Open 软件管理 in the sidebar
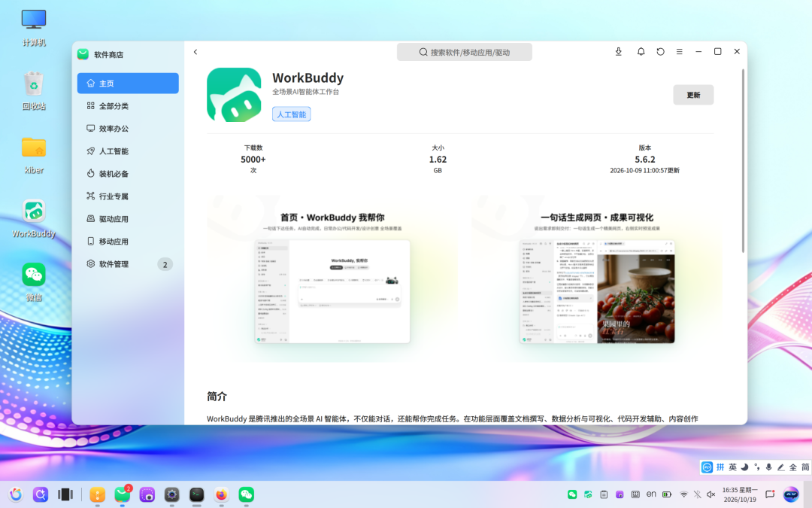 128,264
